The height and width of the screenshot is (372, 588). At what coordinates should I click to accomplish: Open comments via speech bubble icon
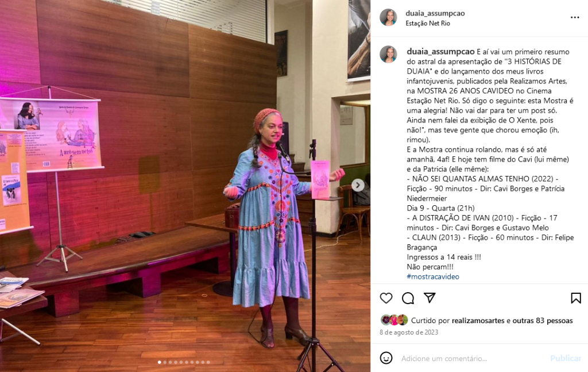tap(408, 298)
